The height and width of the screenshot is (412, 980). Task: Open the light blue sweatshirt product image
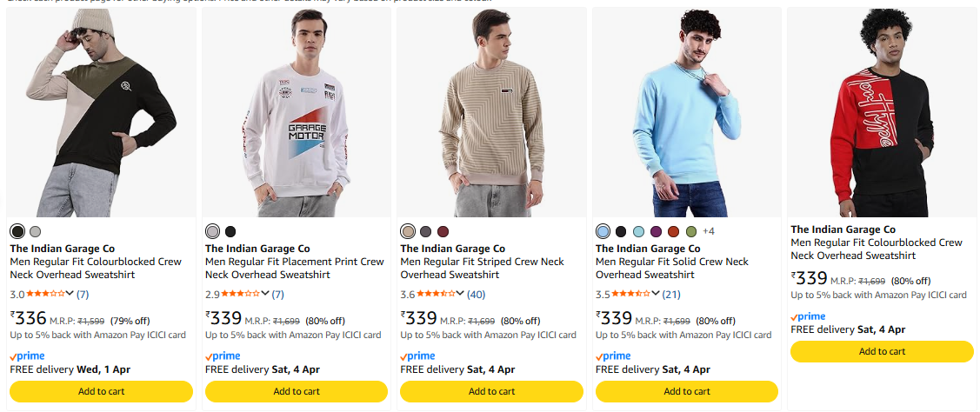point(687,113)
